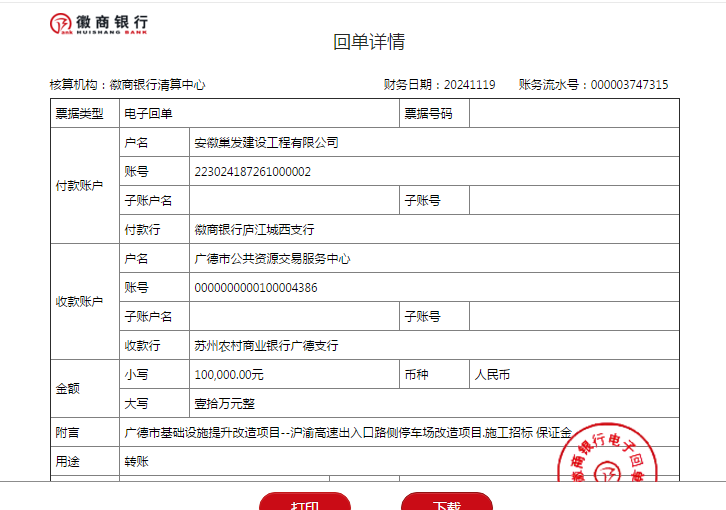Click the 财务日期 20241119 text

[439, 85]
